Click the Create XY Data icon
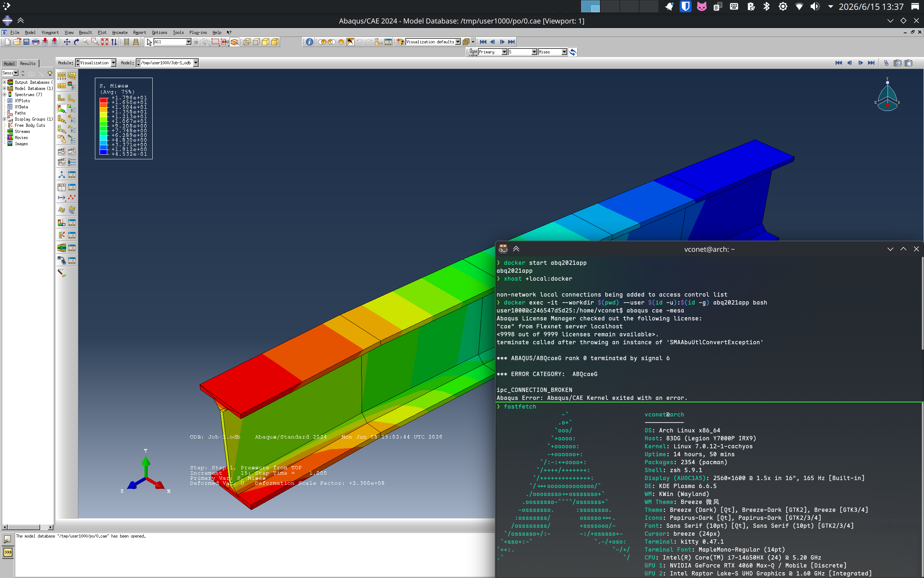 61,187
